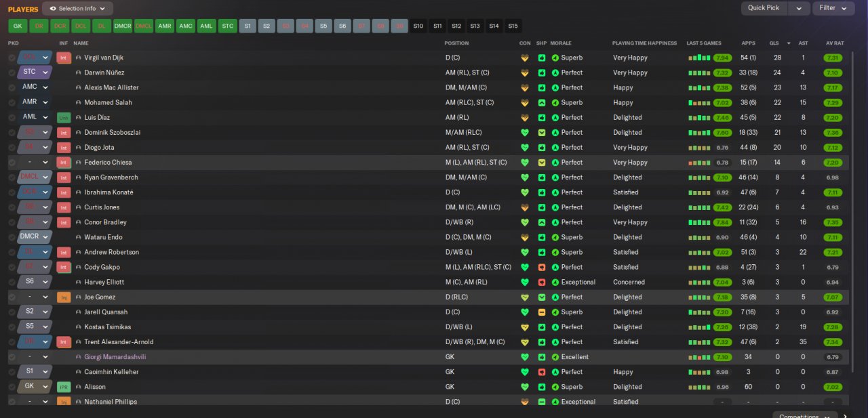Click the match sharpness icon for Mohamed Salah
This screenshot has width=868, height=418.
(541, 102)
